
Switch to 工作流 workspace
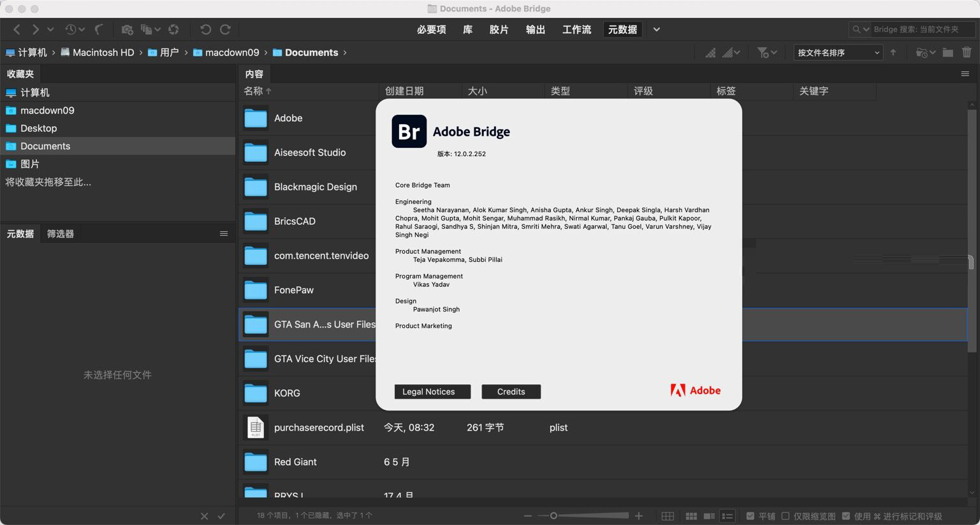pyautogui.click(x=576, y=29)
